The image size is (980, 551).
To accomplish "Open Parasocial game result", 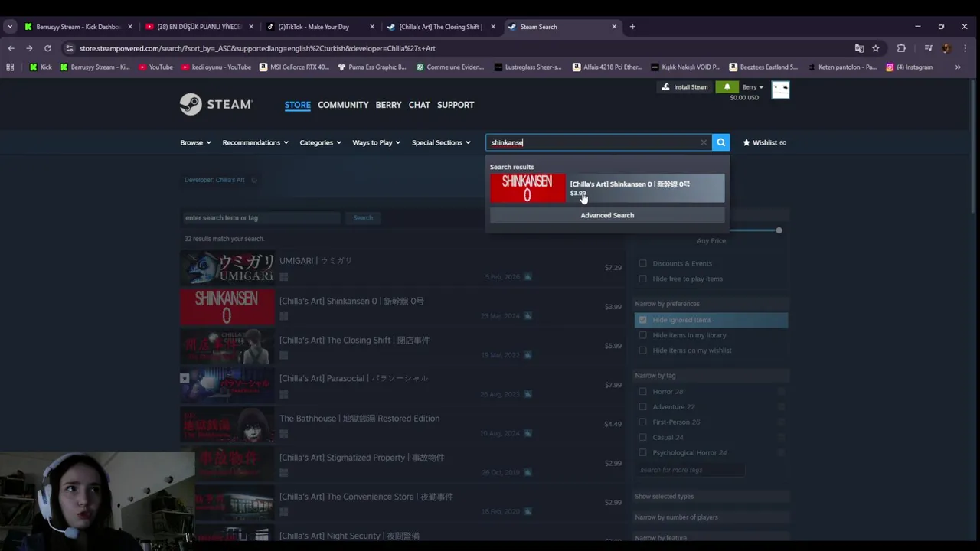I will [x=402, y=386].
